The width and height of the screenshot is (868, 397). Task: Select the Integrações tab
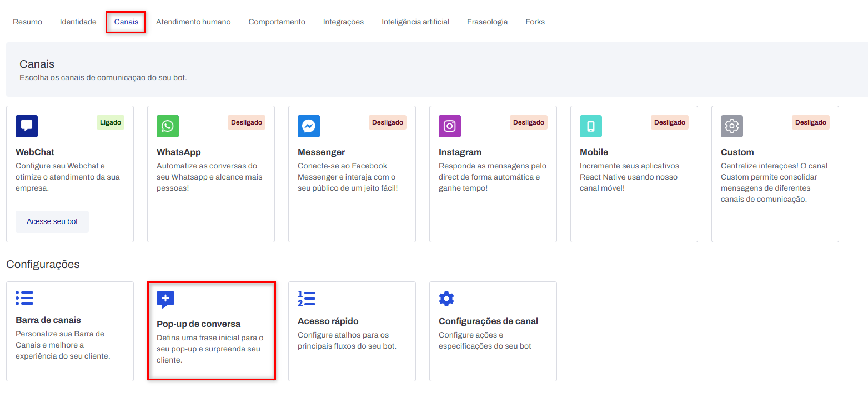[343, 22]
